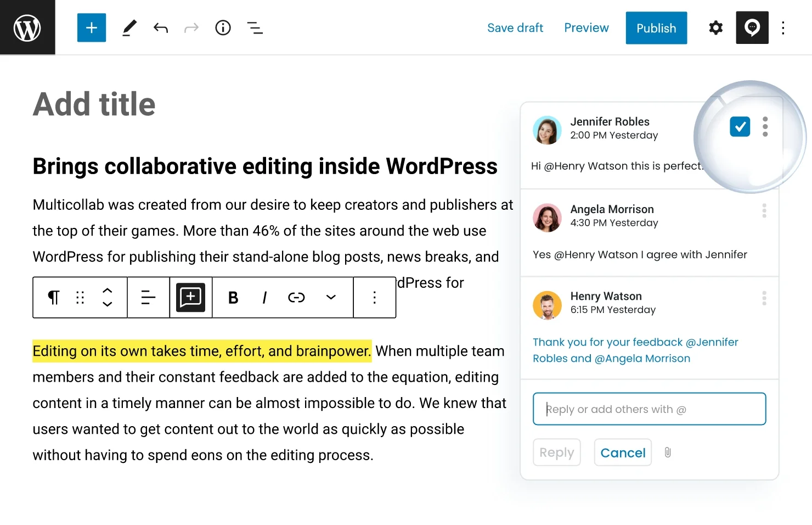Click the Reply or add others input
This screenshot has width=812, height=525.
click(649, 409)
